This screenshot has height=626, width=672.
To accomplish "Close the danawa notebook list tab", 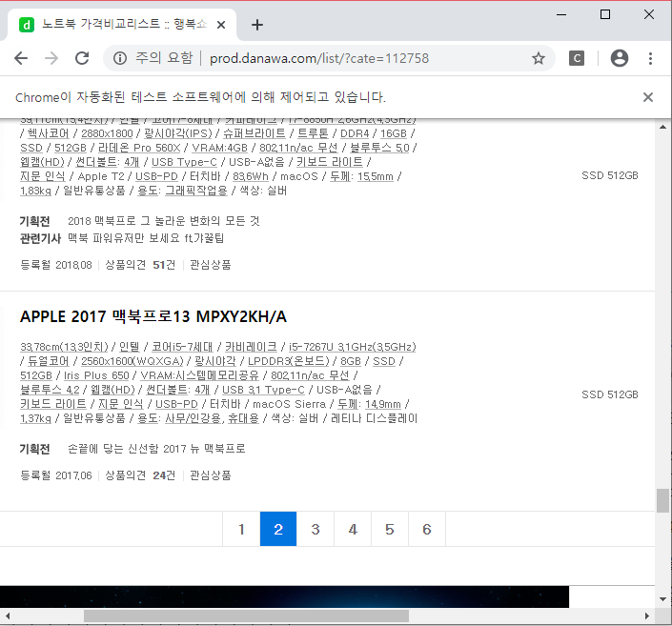I will (221, 25).
